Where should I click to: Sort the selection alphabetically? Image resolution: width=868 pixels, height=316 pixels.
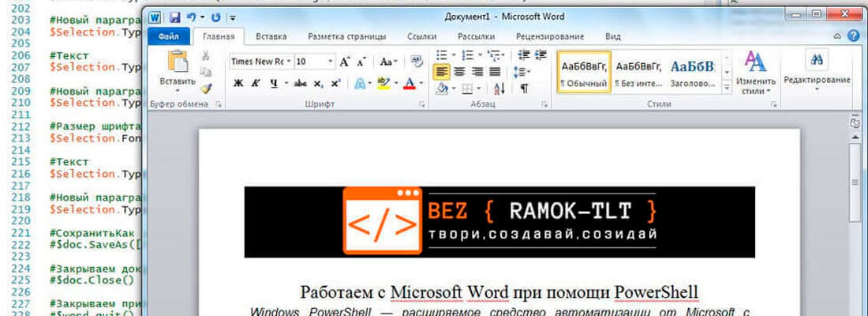499,88
